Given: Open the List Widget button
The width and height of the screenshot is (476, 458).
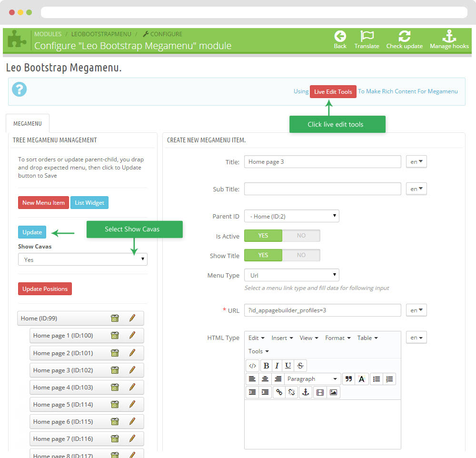Looking at the screenshot, I should (x=89, y=203).
